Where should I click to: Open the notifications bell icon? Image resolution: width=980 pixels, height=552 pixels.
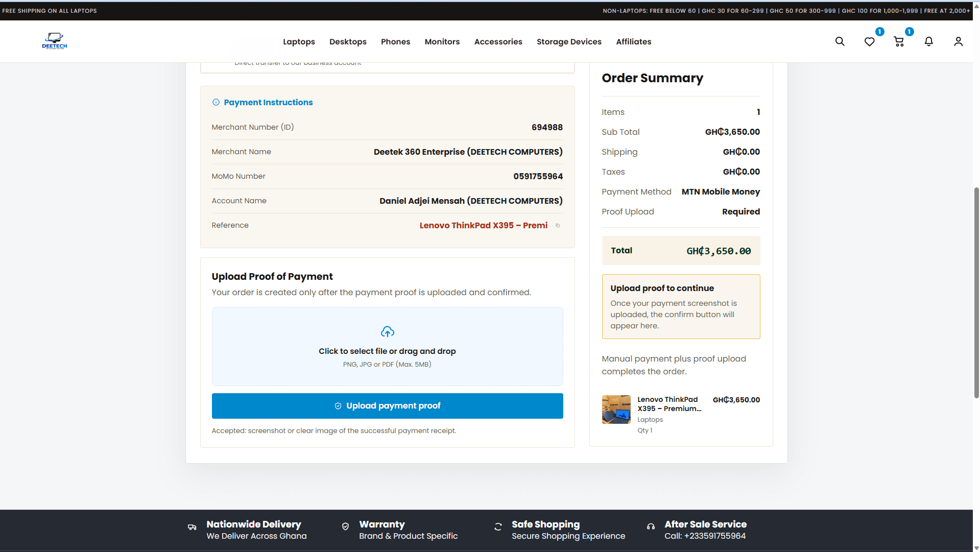[928, 41]
